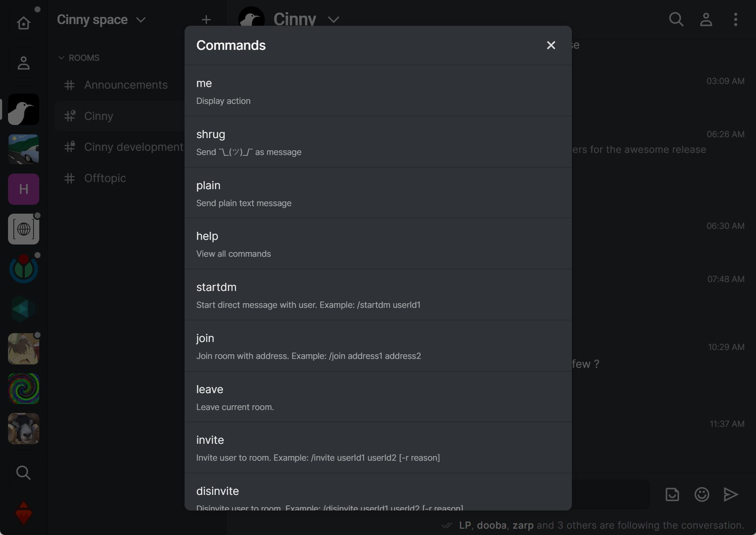Open the emoji picker smiley icon

coord(702,494)
